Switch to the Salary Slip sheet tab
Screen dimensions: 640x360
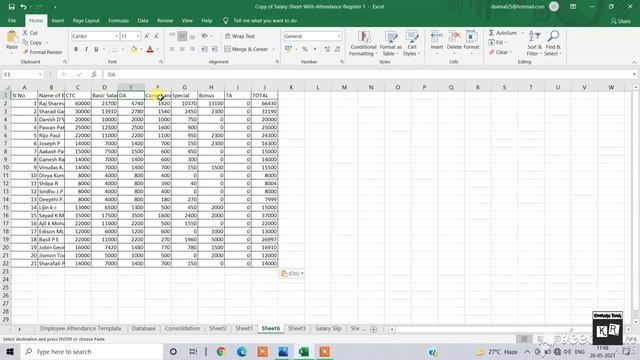click(x=328, y=329)
